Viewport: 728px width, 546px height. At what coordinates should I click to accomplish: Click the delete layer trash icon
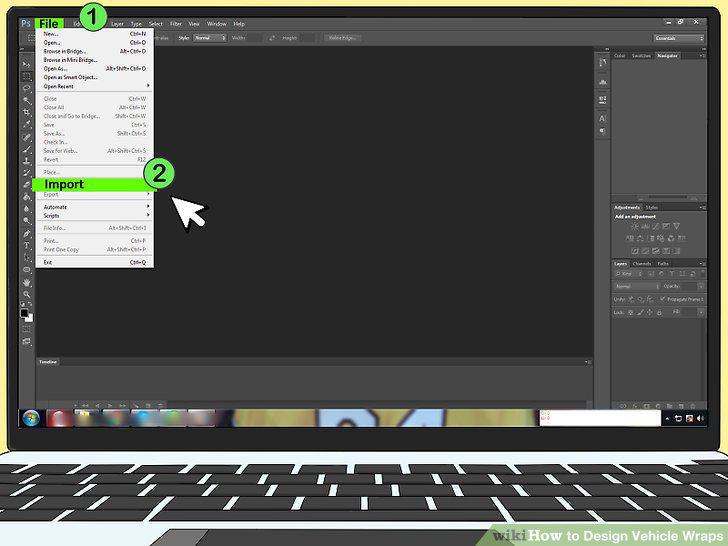coord(693,406)
